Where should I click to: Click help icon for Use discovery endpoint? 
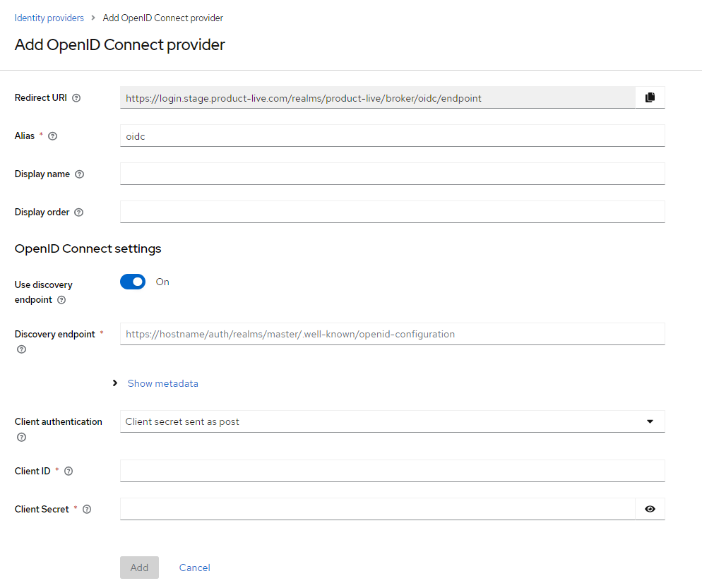point(61,300)
